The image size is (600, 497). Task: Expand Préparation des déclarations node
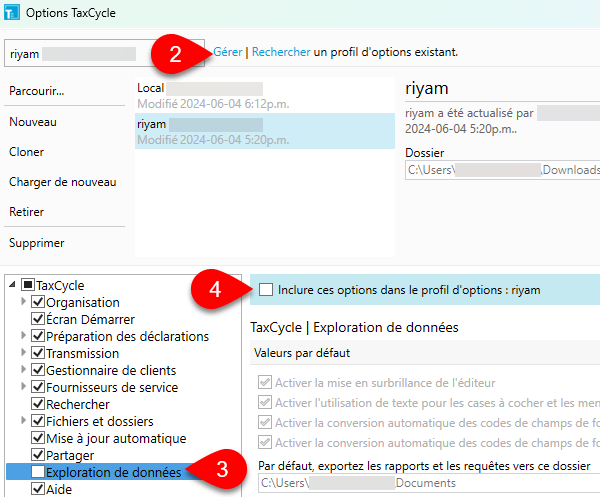tap(23, 336)
